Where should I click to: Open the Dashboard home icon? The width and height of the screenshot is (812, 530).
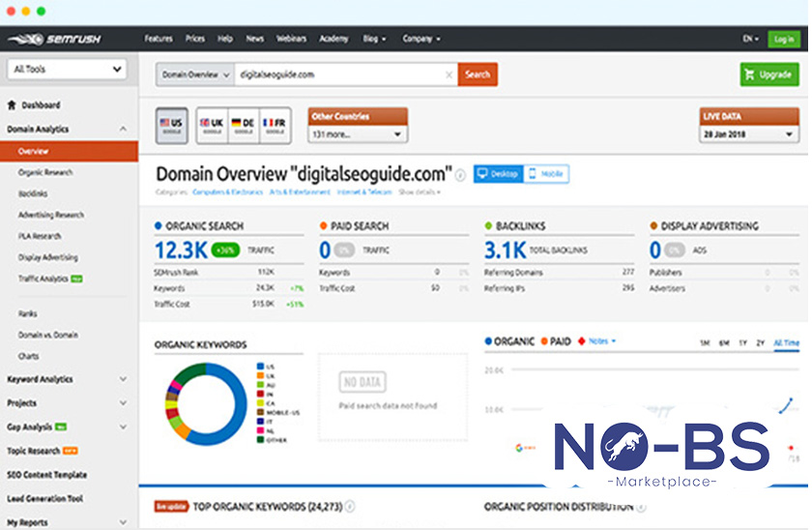coord(12,104)
